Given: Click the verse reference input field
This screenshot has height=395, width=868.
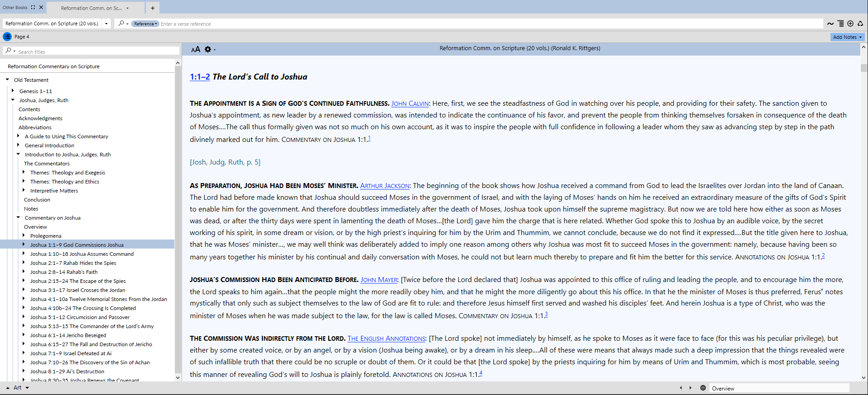Looking at the screenshot, I should (491, 24).
